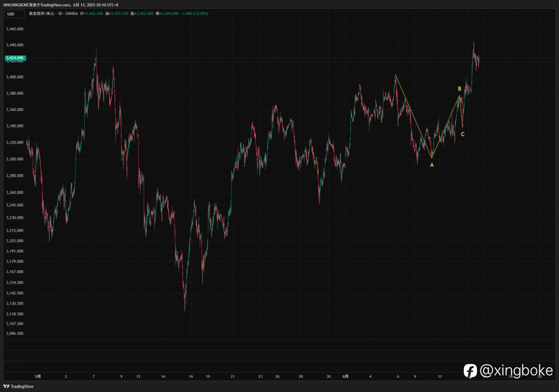Click the change value +1.800 (+0.05%)
Image resolution: width=559 pixels, height=392 pixels.
pyautogui.click(x=195, y=14)
